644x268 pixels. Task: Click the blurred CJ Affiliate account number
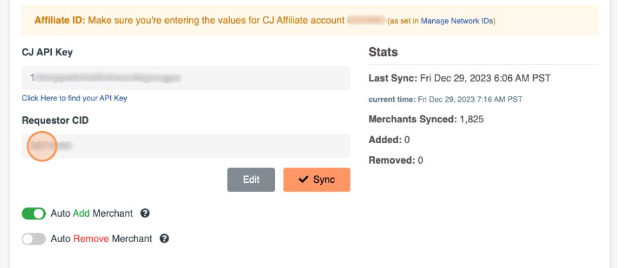(x=366, y=21)
